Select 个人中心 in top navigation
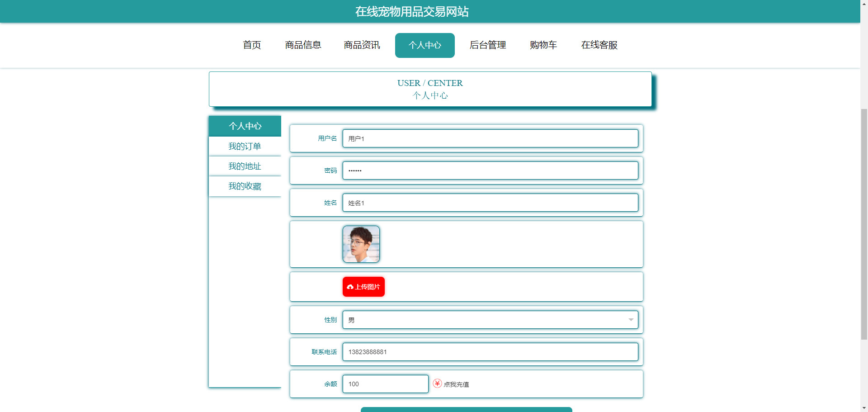 425,45
